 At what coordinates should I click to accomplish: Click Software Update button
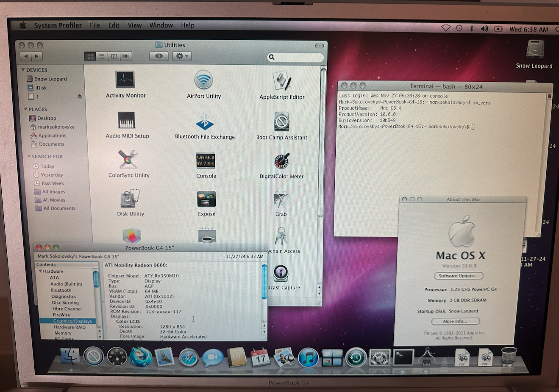pyautogui.click(x=458, y=276)
